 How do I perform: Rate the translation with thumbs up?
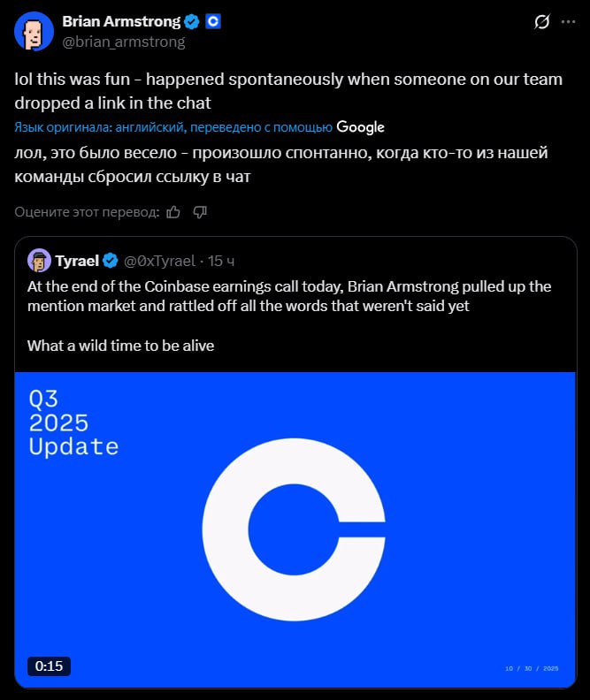pos(174,211)
